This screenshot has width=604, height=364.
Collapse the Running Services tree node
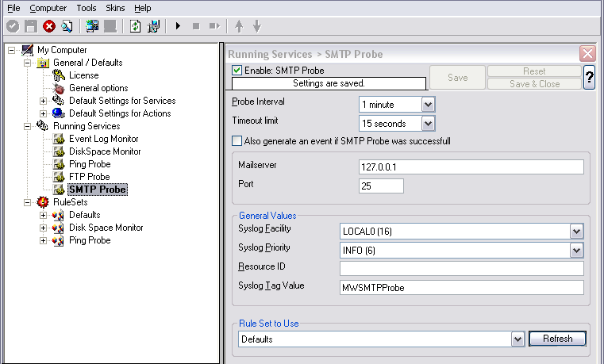point(27,126)
